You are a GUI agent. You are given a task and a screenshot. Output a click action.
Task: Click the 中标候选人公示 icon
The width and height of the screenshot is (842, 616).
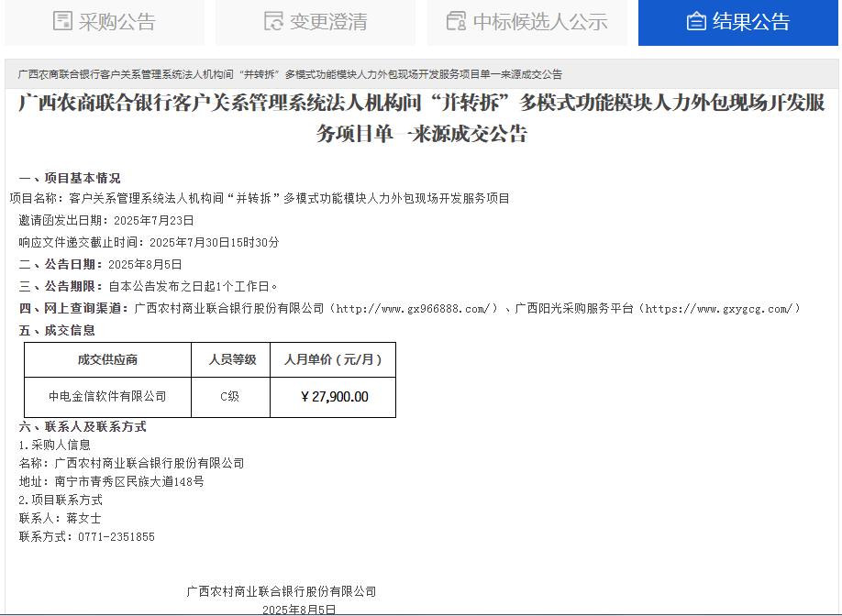[457, 21]
